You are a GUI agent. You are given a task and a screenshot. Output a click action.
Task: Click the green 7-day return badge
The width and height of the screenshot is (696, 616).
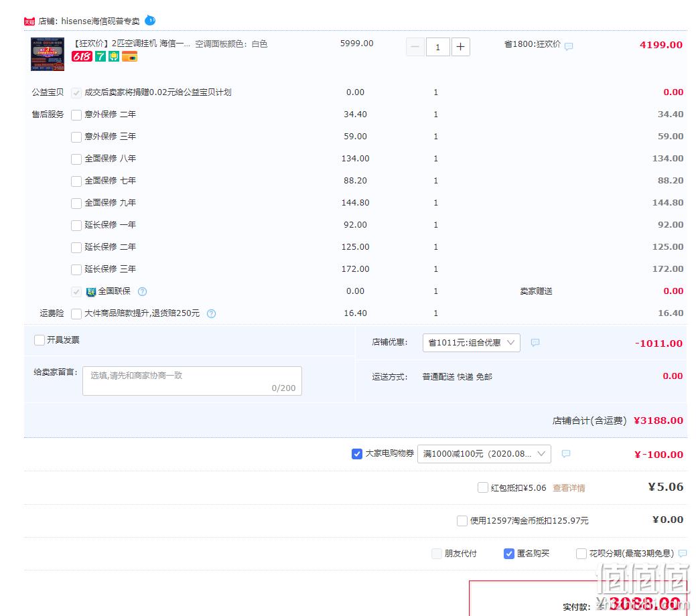[x=100, y=56]
